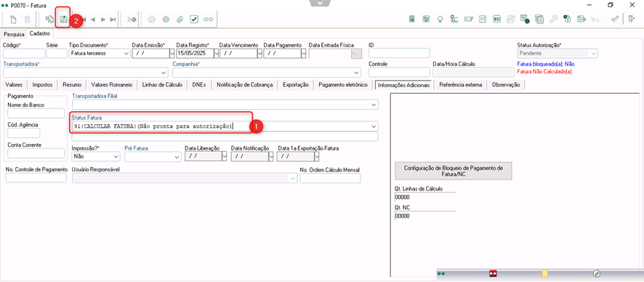Click the new document icon in the toolbar
This screenshot has height=282, width=644.
pyautogui.click(x=14, y=19)
